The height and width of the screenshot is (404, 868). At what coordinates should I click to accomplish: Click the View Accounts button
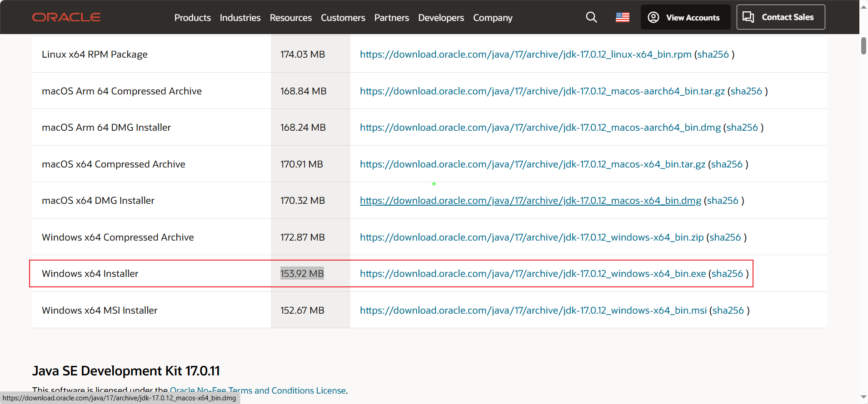[x=685, y=17]
